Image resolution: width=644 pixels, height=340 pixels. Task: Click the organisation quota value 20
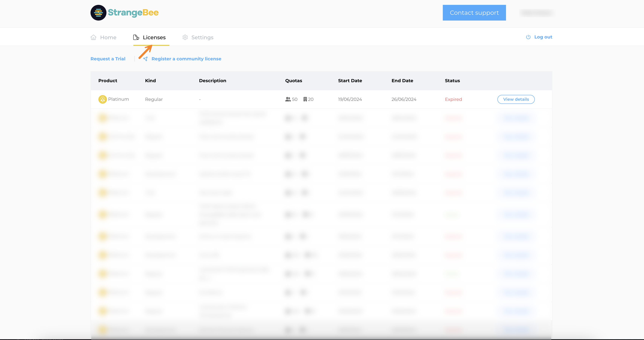click(x=311, y=99)
